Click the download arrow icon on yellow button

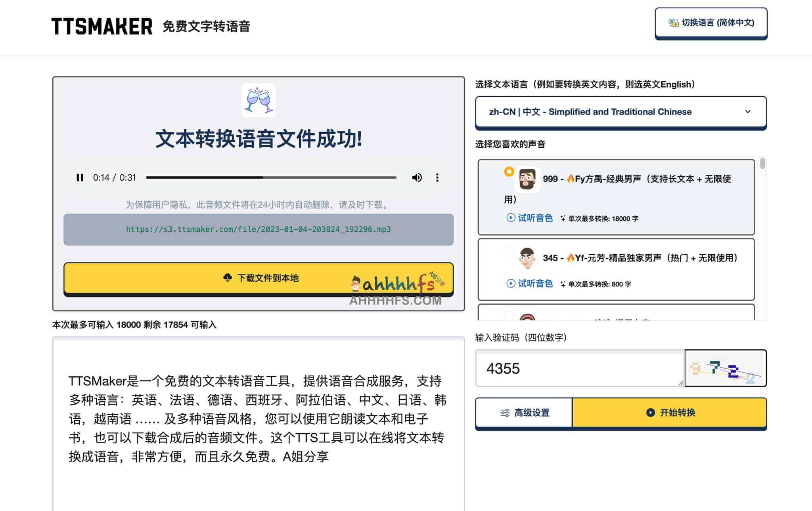coord(228,278)
